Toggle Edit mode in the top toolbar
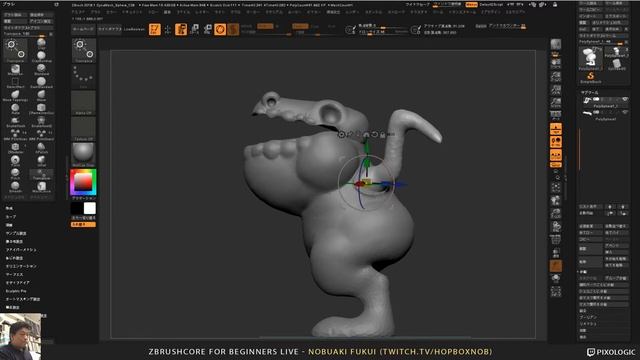The image size is (640, 360). click(x=154, y=29)
